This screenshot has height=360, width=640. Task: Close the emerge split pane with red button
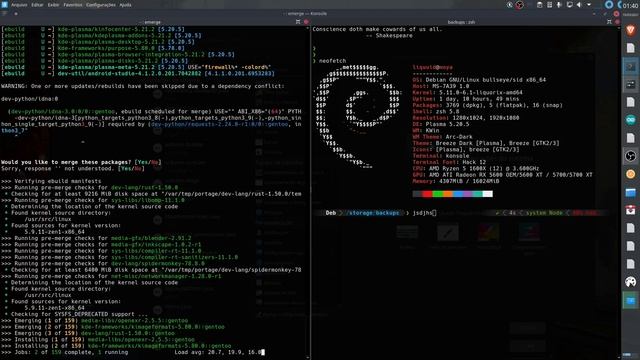(x=306, y=22)
